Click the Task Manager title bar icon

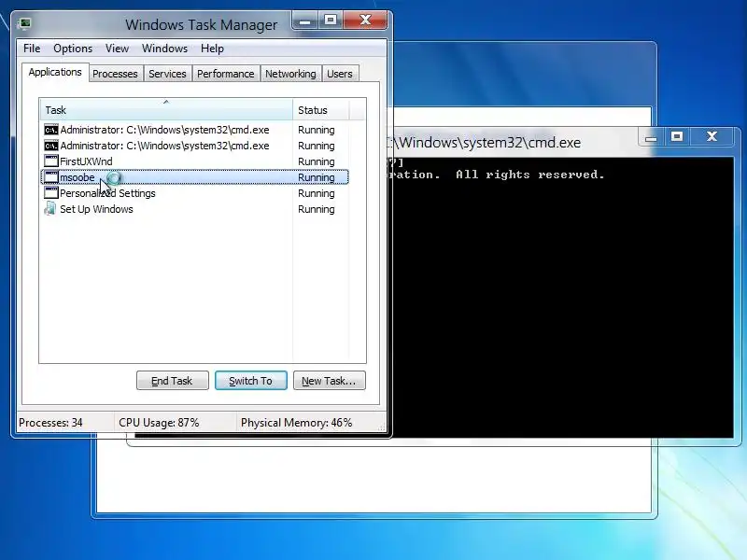pyautogui.click(x=25, y=23)
